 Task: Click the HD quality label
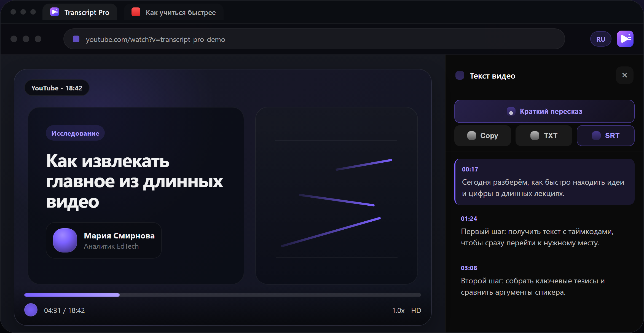point(416,310)
